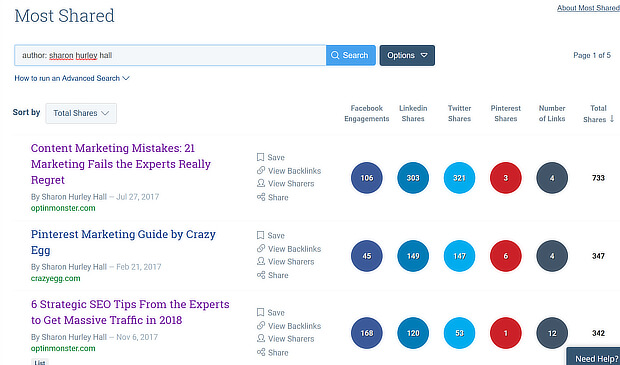The height and width of the screenshot is (365, 620).
Task: Click the red 1 Pinterest shares circle
Action: click(505, 333)
